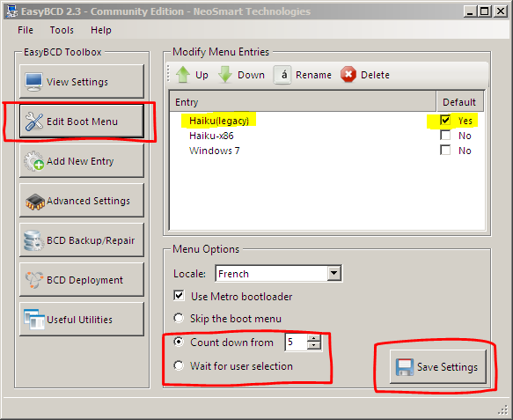Open Advanced Settings via the chip icon
This screenshot has height=420, width=513.
click(35, 202)
